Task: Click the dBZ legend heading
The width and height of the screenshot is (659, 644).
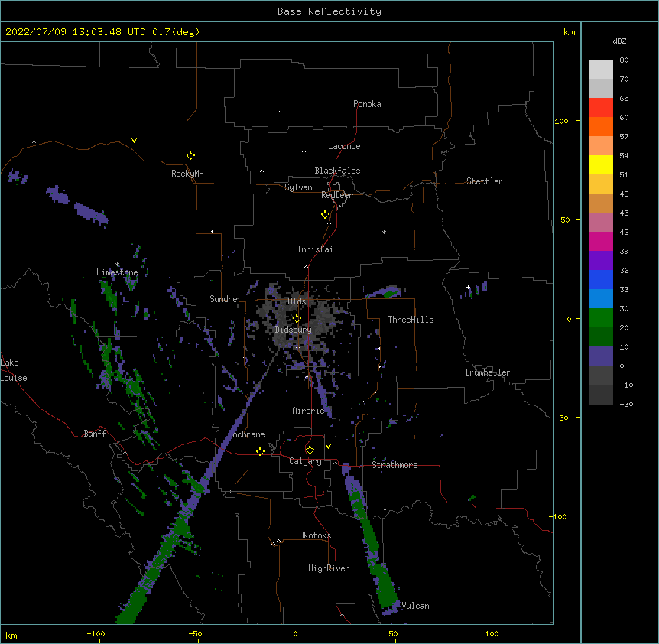Action: point(619,41)
